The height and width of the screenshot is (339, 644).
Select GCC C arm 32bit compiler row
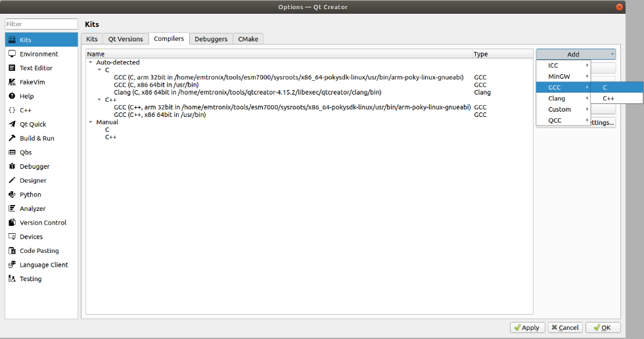pos(310,77)
